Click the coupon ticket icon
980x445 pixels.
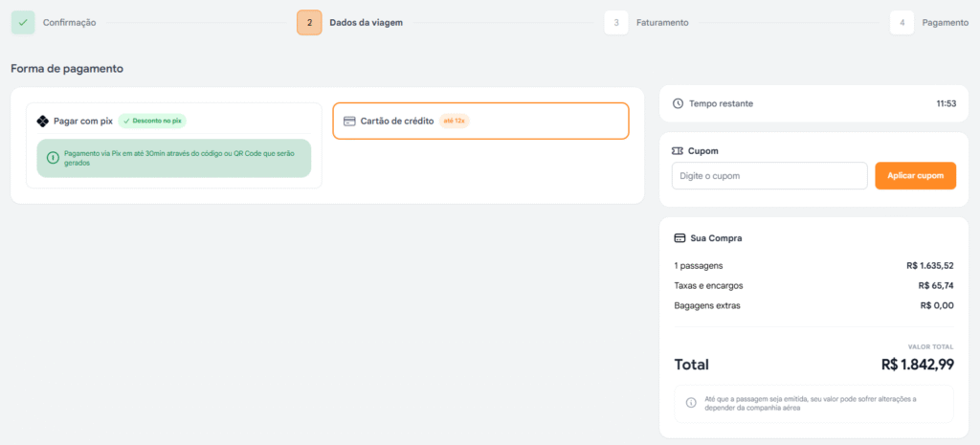pyautogui.click(x=679, y=151)
